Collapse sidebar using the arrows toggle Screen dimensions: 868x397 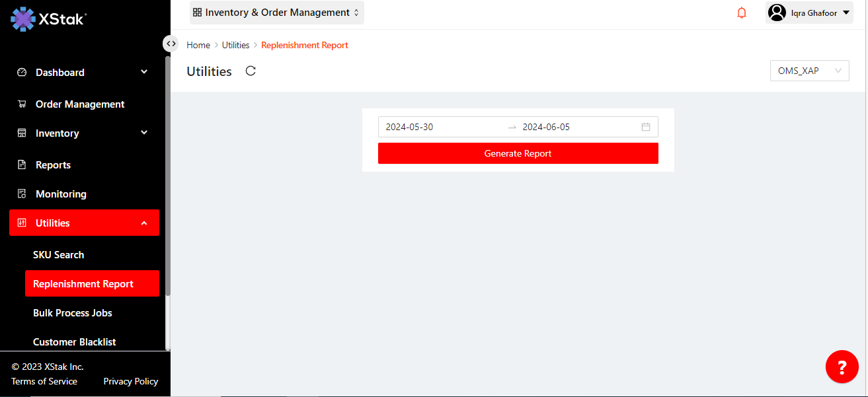(171, 44)
